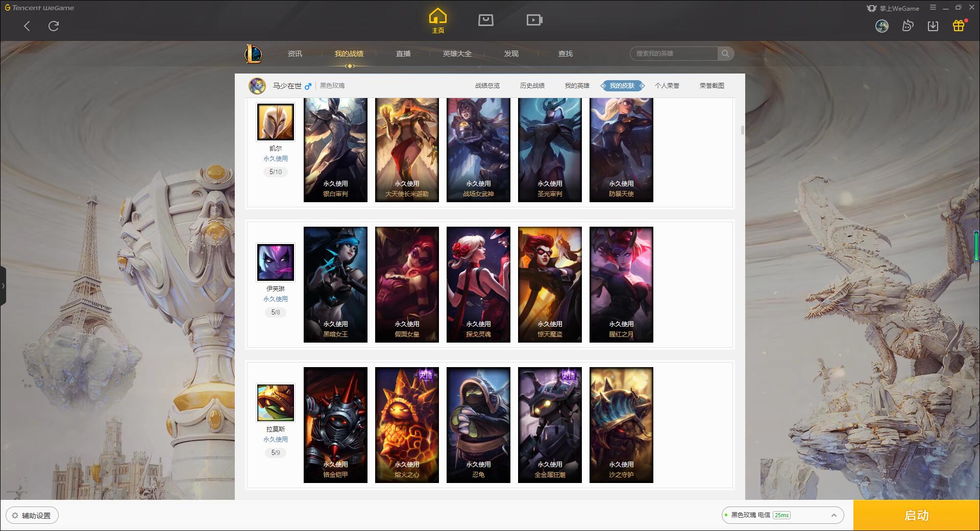Switch to 荣誉截图 sub-tab
This screenshot has height=531, width=980.
712,86
